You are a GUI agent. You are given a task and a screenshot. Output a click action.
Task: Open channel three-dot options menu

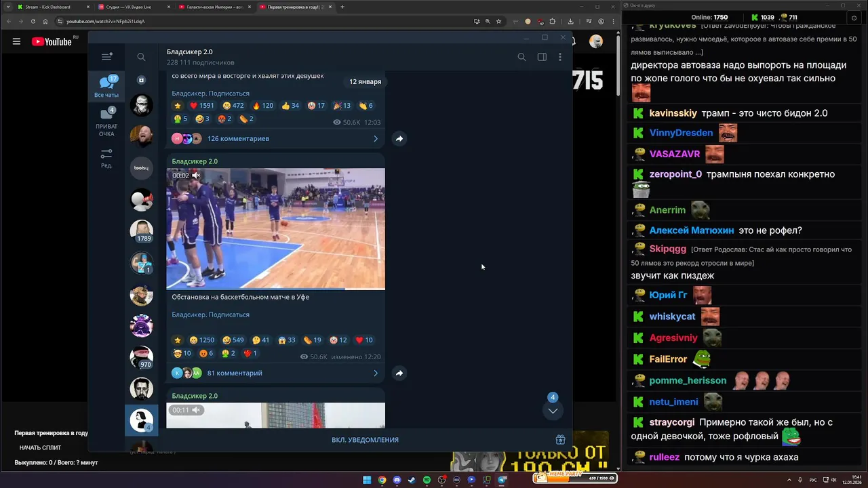(x=560, y=57)
